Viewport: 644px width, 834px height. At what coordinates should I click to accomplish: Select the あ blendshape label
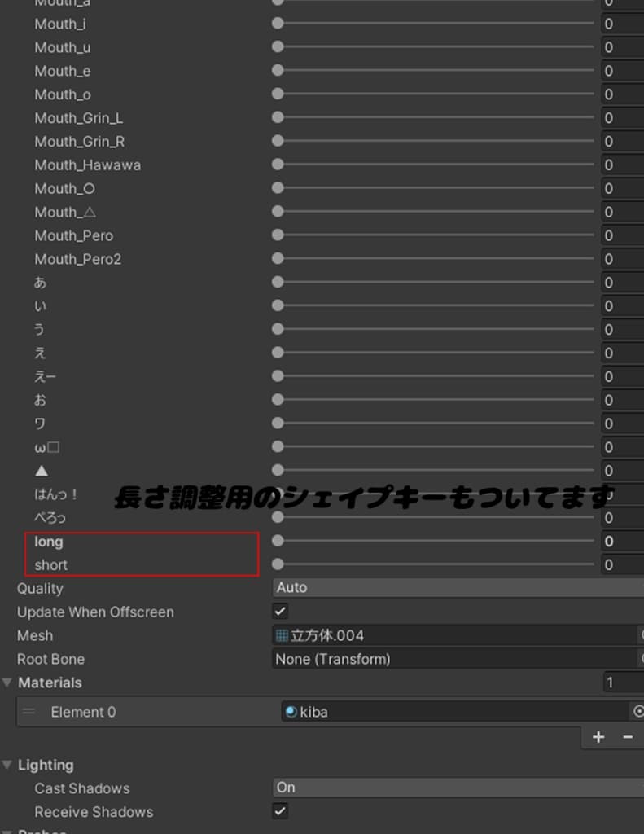41,283
